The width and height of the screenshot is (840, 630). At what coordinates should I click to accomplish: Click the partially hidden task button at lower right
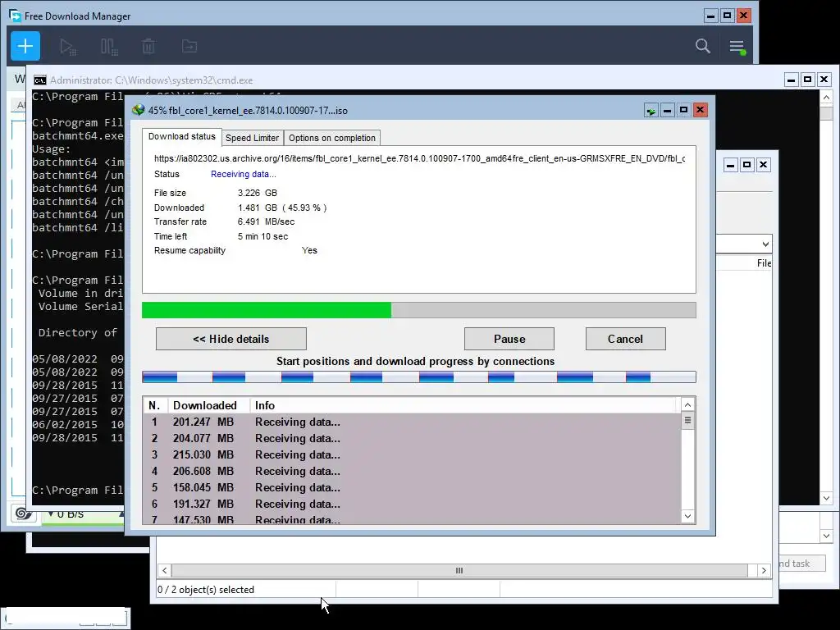pyautogui.click(x=801, y=564)
